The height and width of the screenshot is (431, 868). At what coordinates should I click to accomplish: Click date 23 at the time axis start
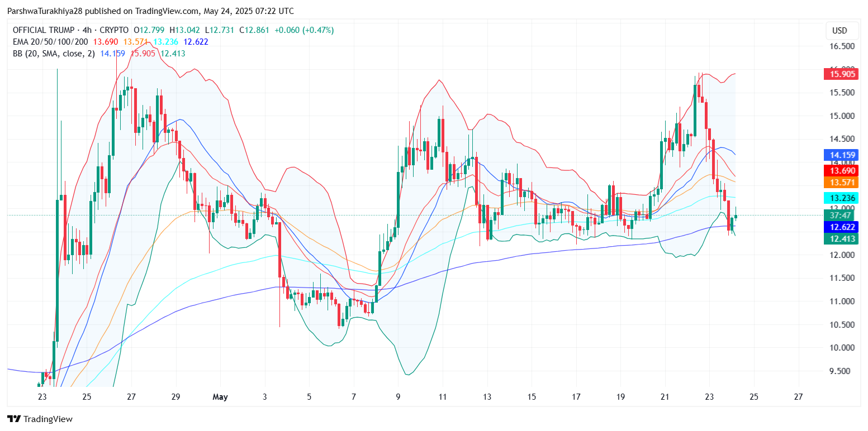(x=42, y=398)
